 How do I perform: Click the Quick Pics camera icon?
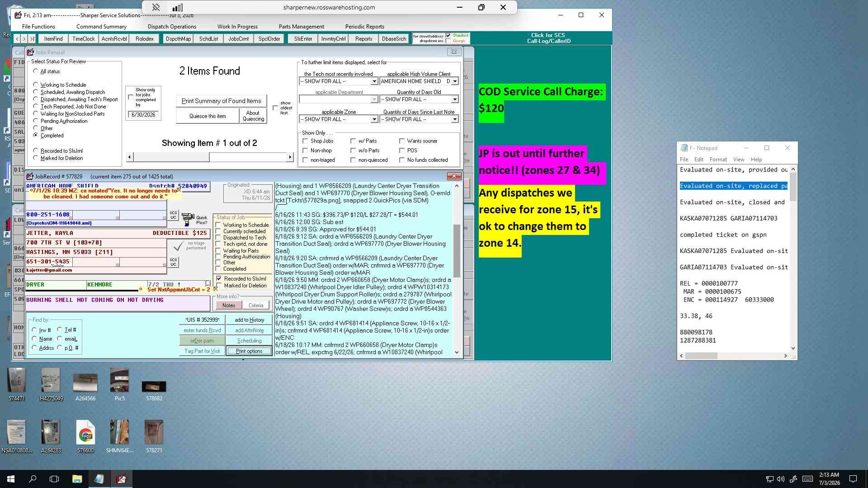pos(188,219)
